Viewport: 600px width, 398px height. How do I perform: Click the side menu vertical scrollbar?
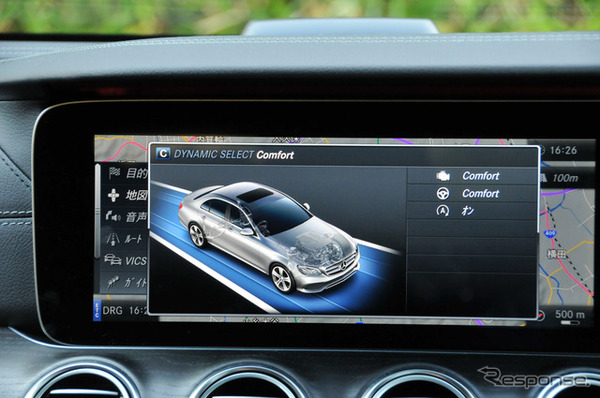pos(98,212)
